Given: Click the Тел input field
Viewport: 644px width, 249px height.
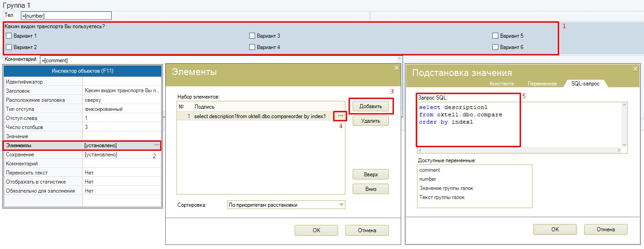Looking at the screenshot, I should 66,16.
